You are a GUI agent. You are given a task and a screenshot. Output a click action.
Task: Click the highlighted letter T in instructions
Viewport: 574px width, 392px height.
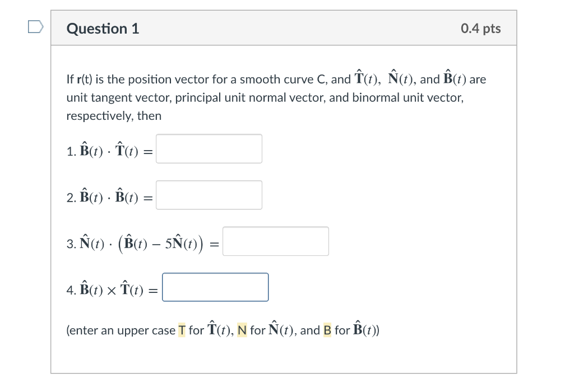tap(182, 330)
